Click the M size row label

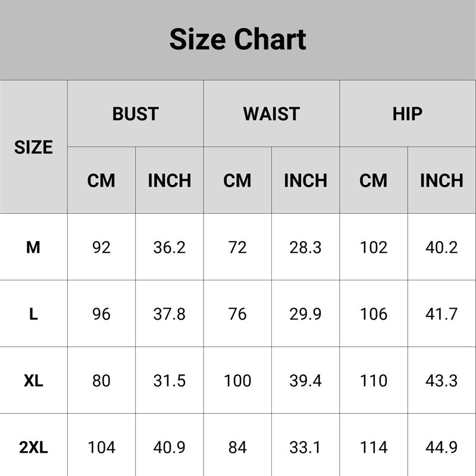click(33, 247)
